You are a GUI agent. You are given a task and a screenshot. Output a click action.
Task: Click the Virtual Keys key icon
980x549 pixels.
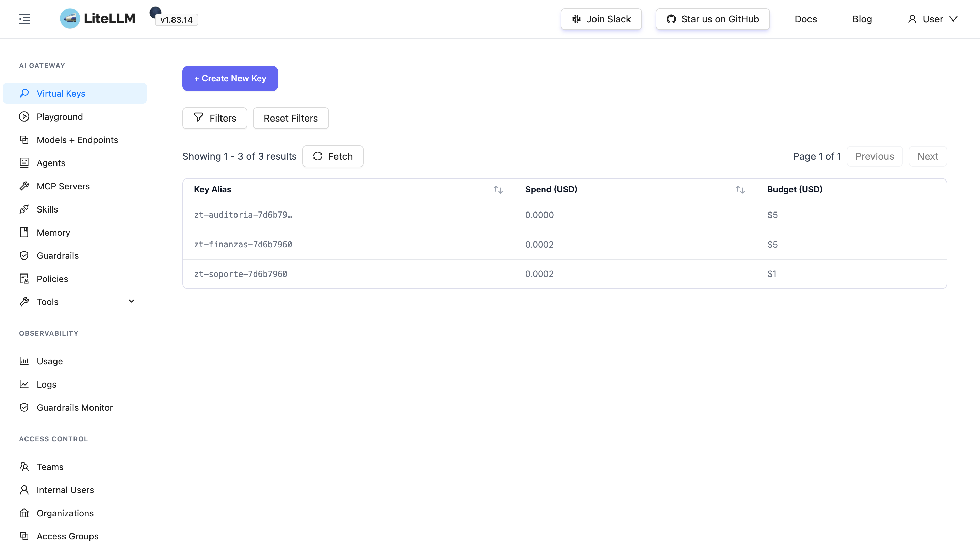[x=24, y=93]
